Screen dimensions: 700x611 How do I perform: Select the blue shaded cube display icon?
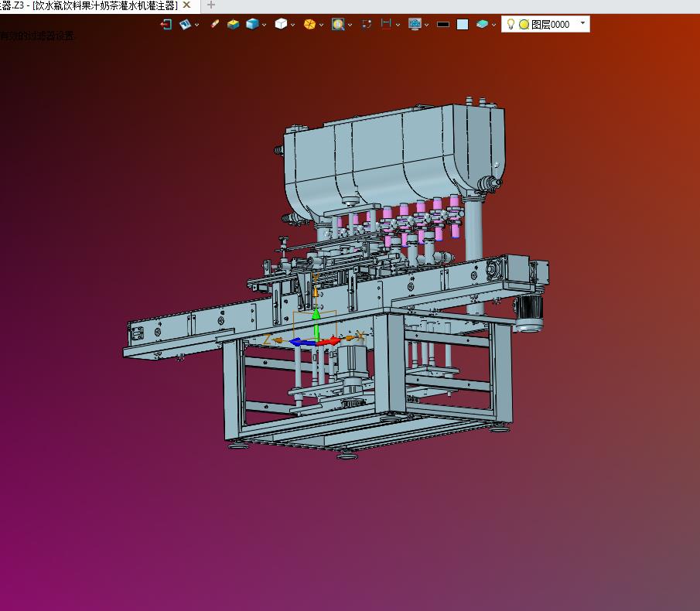[252, 25]
